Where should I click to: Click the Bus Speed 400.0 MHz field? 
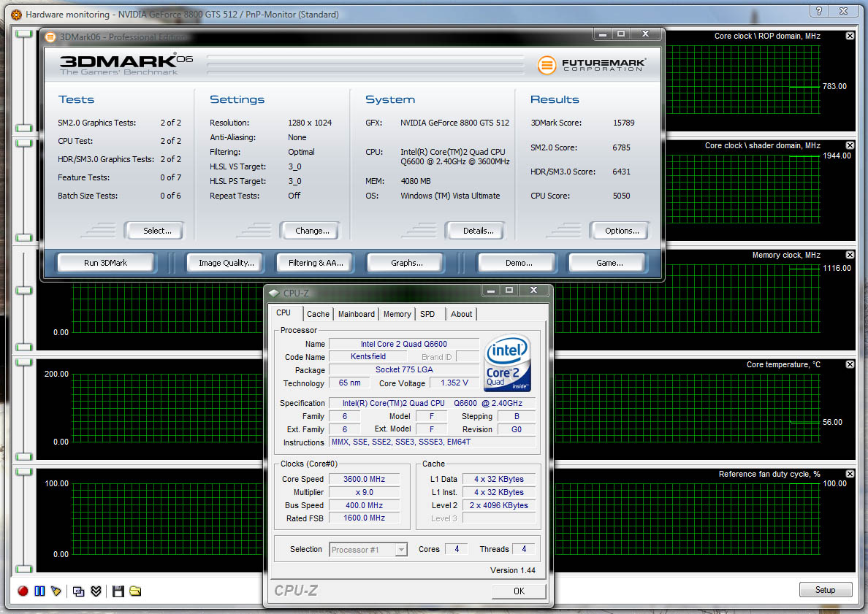point(365,505)
